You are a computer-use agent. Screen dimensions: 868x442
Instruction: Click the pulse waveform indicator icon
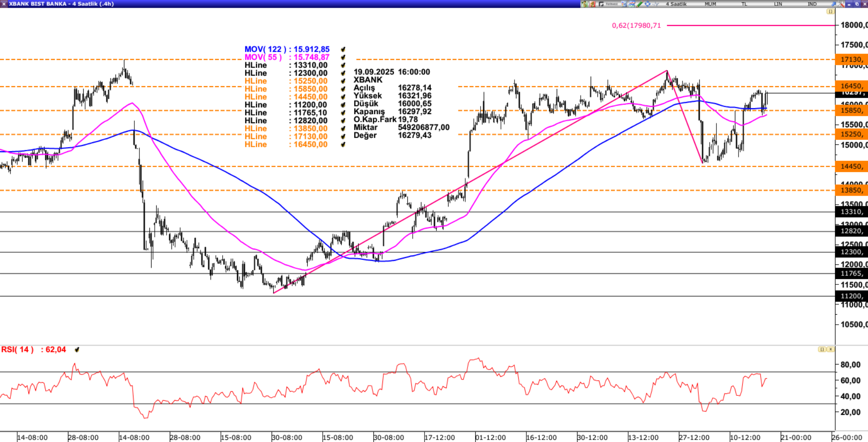(x=655, y=4)
